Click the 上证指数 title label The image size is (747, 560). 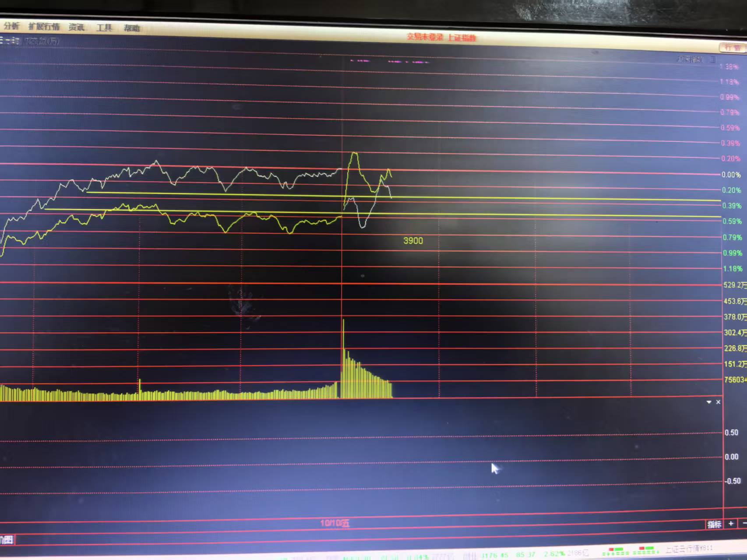click(x=462, y=38)
